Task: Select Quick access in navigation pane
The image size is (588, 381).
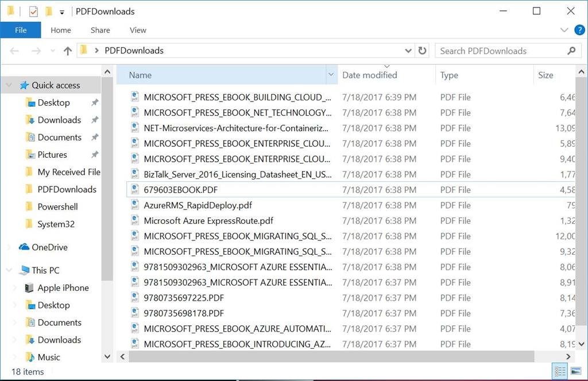Action: click(56, 85)
